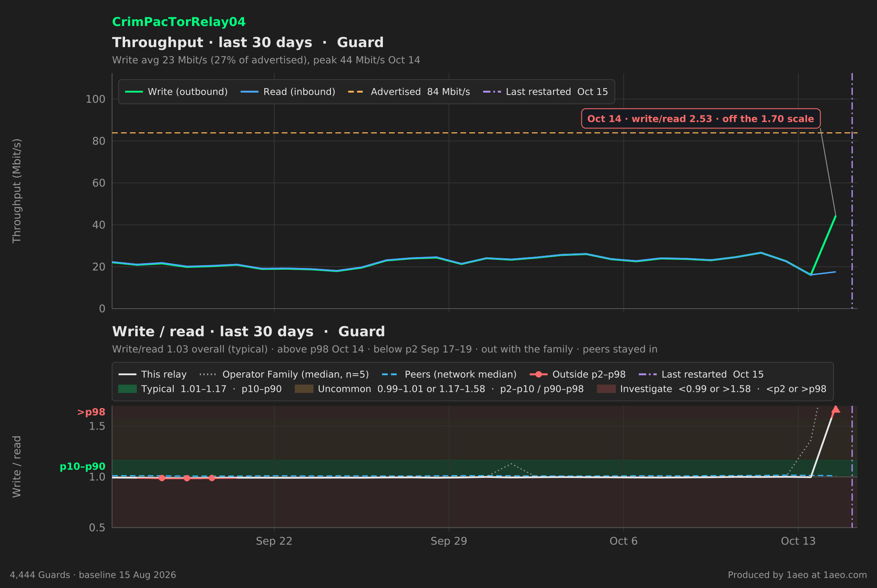Screen dimensions: 877x588
Task: Click the 4,444 Guards baseline footer text
Action: point(93,575)
